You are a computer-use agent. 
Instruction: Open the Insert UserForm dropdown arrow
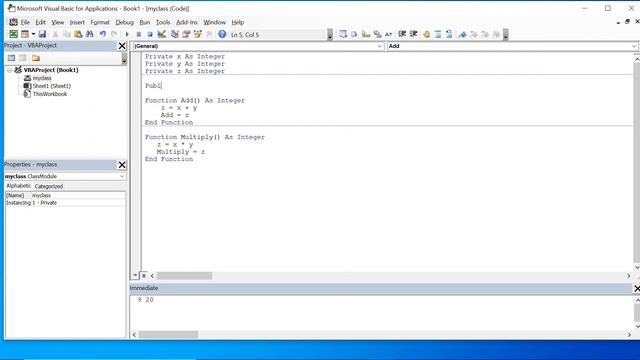[33, 34]
